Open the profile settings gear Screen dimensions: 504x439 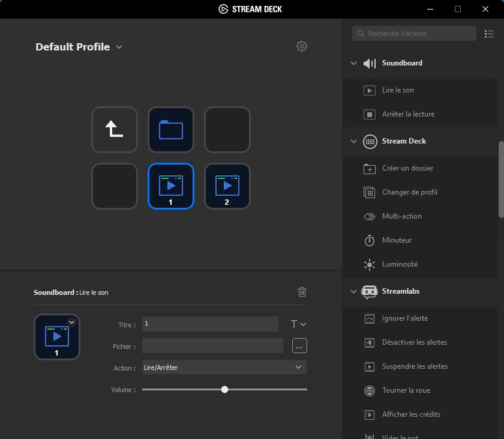click(x=301, y=46)
